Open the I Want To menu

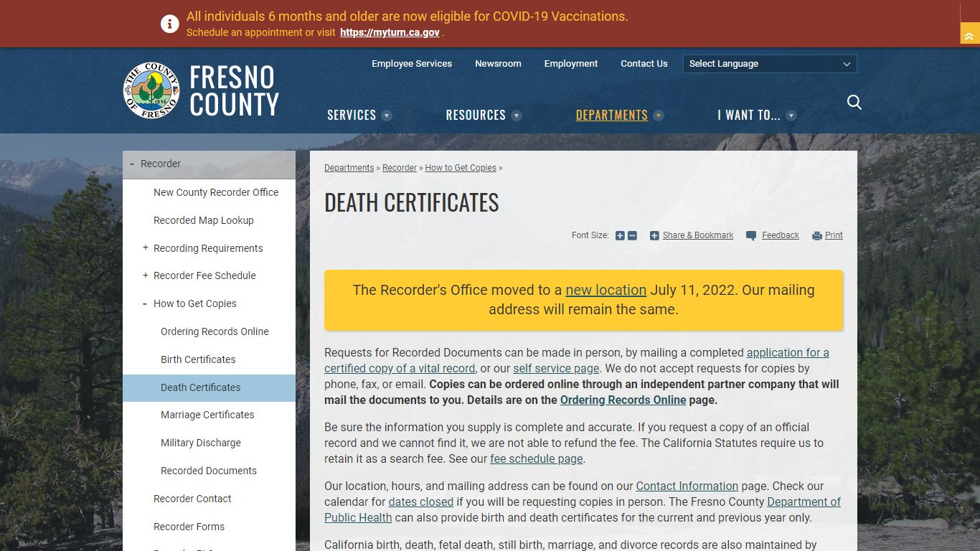point(749,115)
